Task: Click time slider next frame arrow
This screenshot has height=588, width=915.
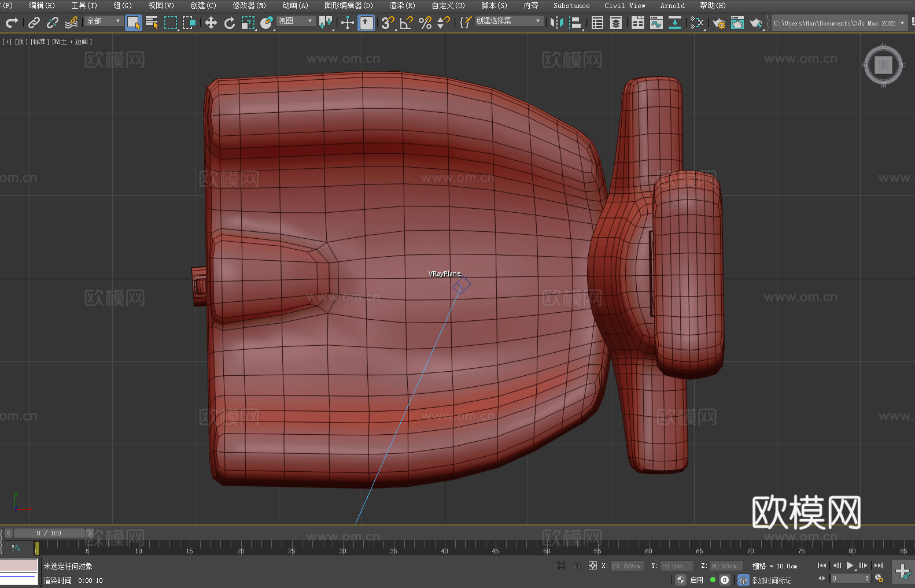Action: 90,533
